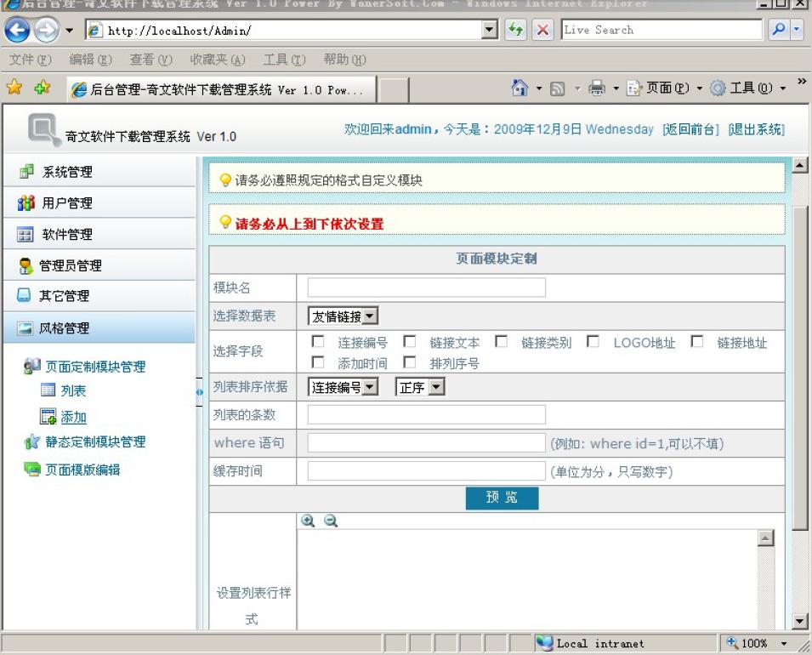This screenshot has height=655, width=812.
Task: Click the page scrollbar up arrow
Action: point(799,165)
